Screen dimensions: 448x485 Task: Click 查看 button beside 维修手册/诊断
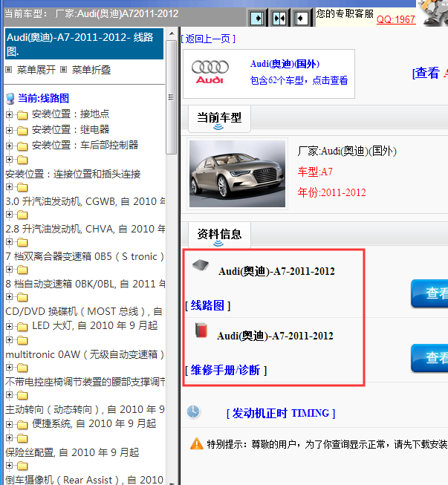point(429,358)
